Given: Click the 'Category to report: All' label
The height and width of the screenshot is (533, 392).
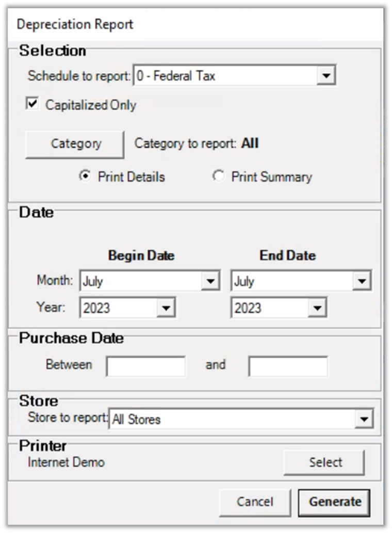Looking at the screenshot, I should pyautogui.click(x=196, y=143).
